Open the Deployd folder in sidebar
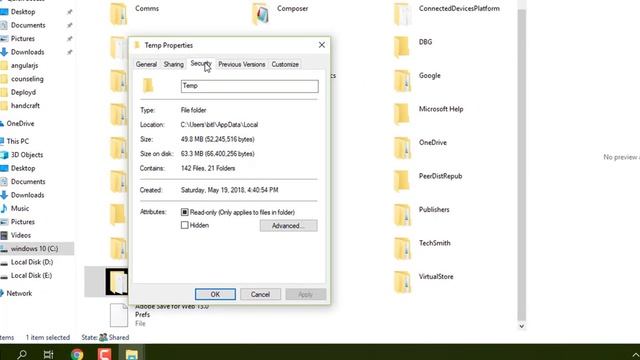Image resolution: width=640 pixels, height=360 pixels. coord(23,92)
